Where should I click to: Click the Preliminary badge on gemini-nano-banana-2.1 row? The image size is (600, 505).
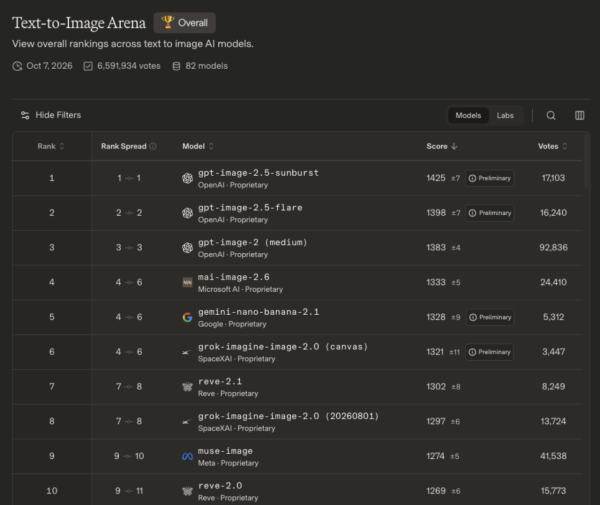coord(490,317)
